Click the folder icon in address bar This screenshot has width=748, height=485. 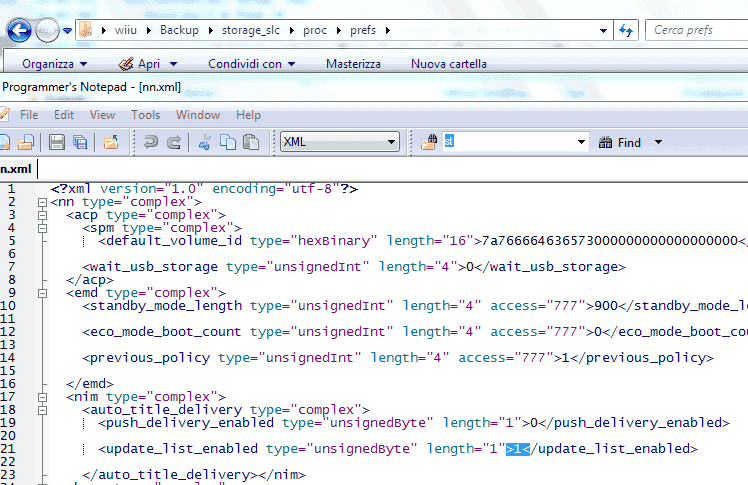[x=86, y=30]
